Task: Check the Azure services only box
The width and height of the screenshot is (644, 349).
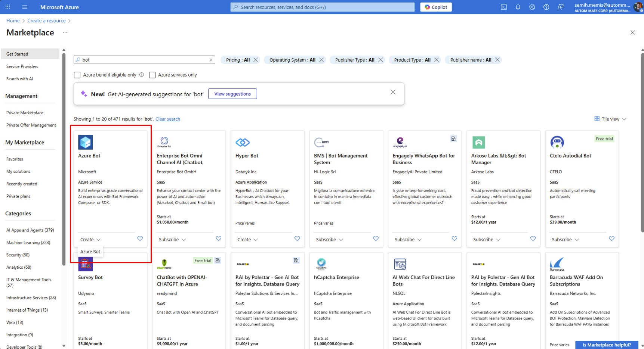Action: [x=152, y=75]
